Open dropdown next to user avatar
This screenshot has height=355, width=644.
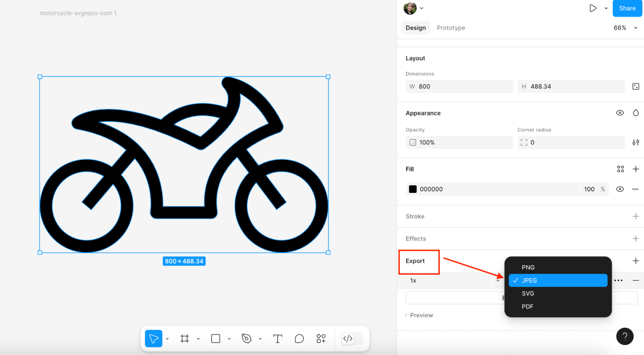pos(421,8)
